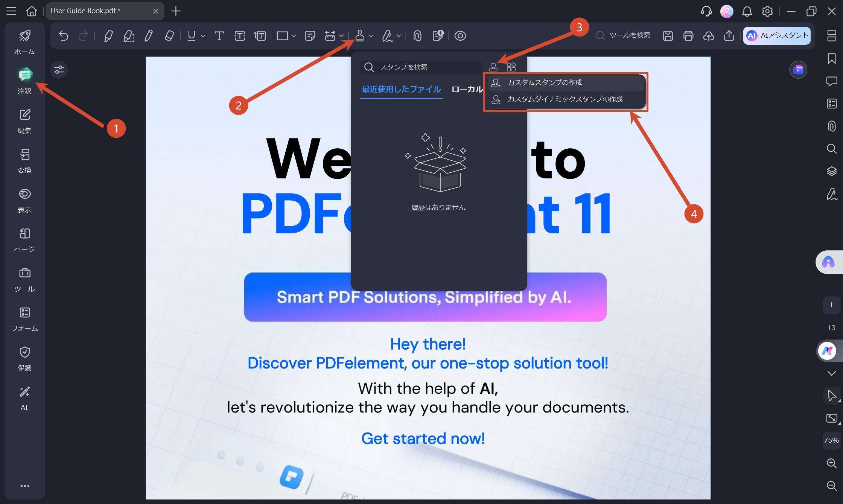Open the stamp management grid icon
Screen dimensions: 843x504
point(511,67)
